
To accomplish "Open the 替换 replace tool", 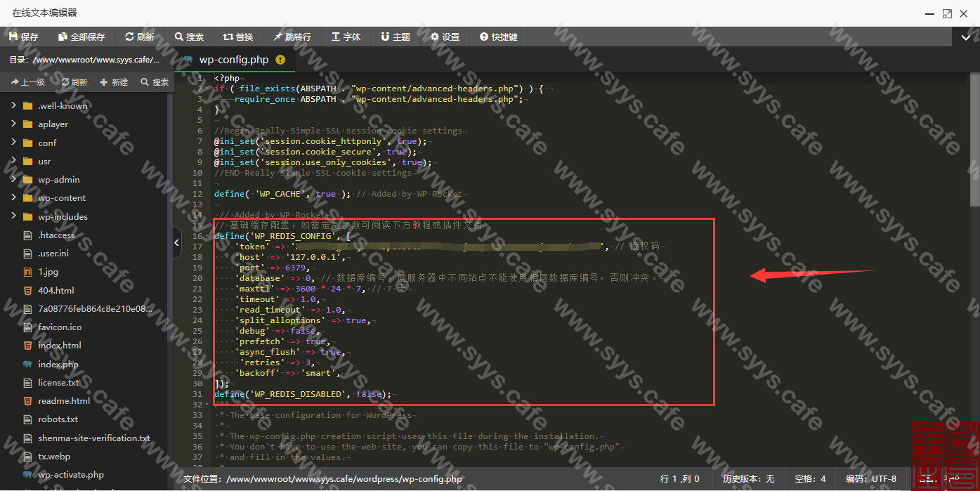I will coord(238,37).
